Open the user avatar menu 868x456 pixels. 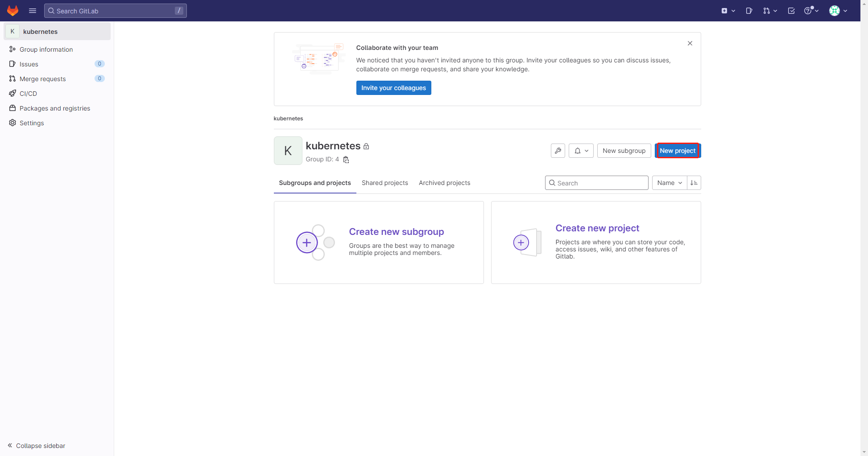(838, 11)
